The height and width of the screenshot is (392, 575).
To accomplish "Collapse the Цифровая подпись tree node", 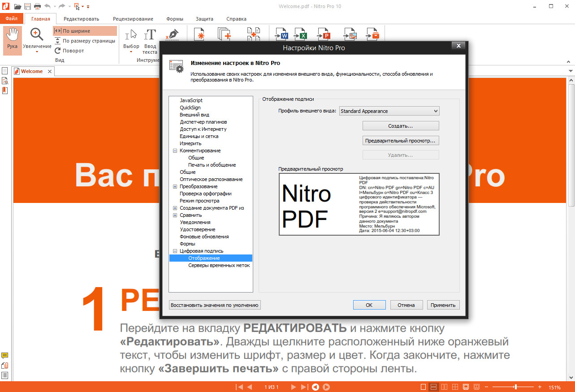I will pos(175,251).
